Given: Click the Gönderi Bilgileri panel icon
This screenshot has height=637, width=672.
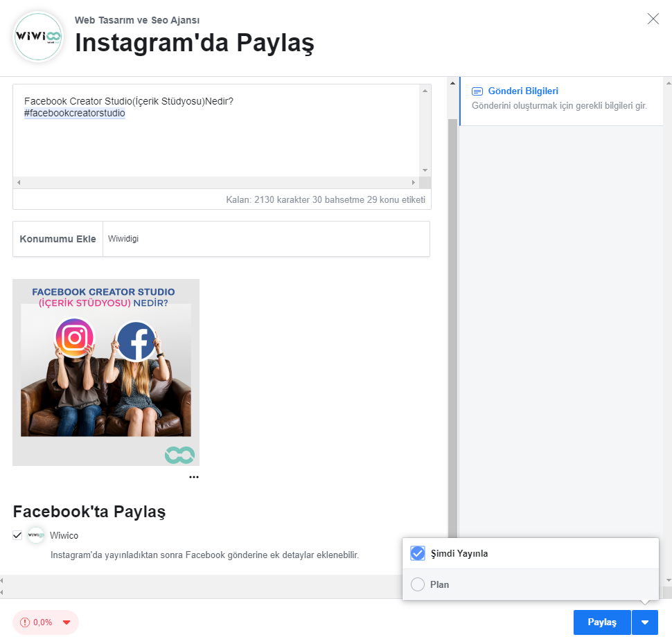Looking at the screenshot, I should pyautogui.click(x=477, y=91).
